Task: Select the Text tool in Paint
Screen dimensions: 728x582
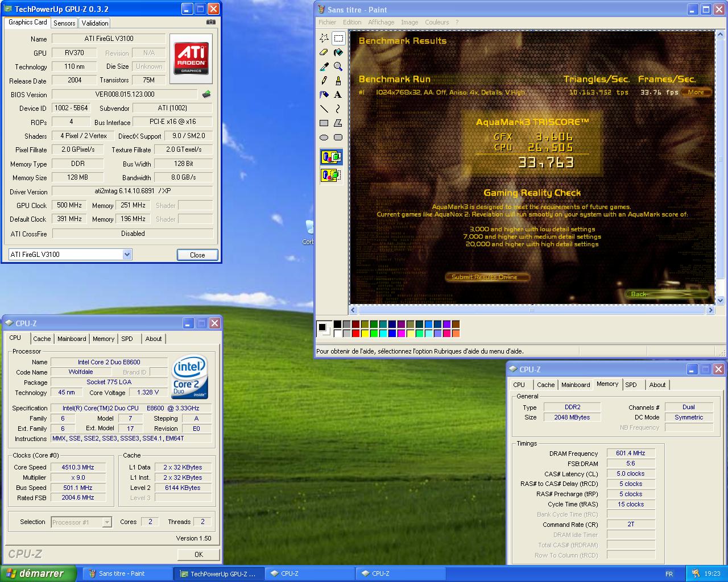Action: point(338,94)
